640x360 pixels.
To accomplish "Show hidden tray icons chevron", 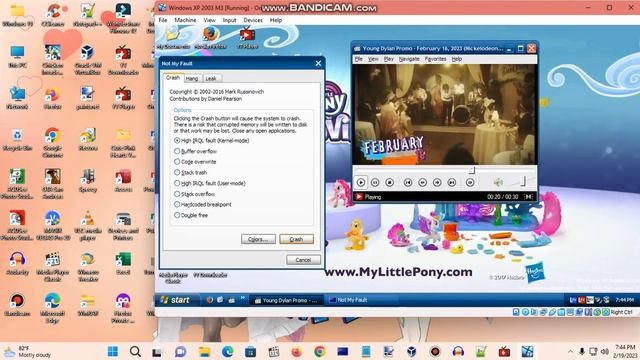I will click(570, 351).
